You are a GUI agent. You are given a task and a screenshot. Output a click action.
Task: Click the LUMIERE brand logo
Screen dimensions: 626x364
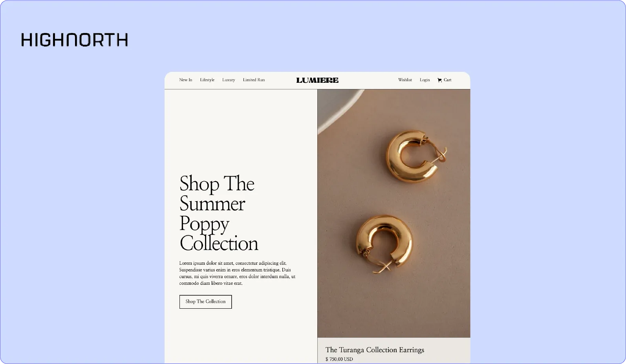(x=317, y=80)
